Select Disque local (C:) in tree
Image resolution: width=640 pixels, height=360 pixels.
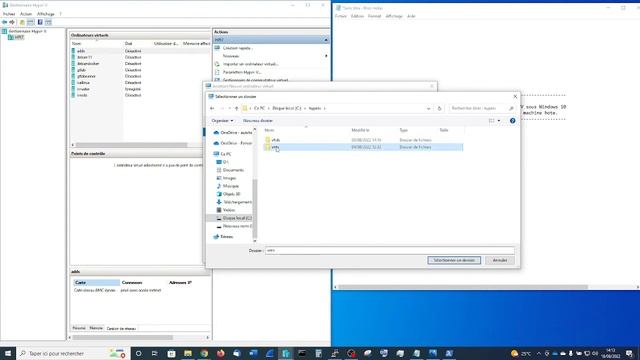pyautogui.click(x=234, y=218)
